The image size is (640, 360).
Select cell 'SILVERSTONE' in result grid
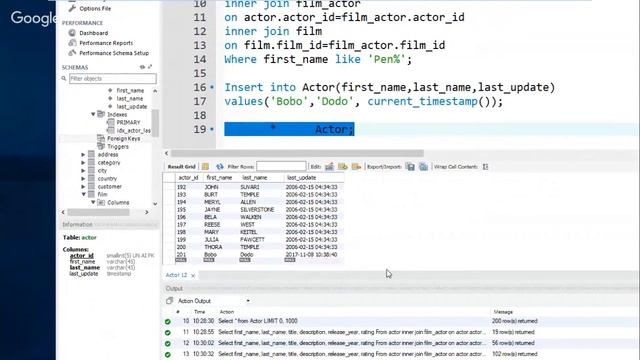(x=257, y=209)
